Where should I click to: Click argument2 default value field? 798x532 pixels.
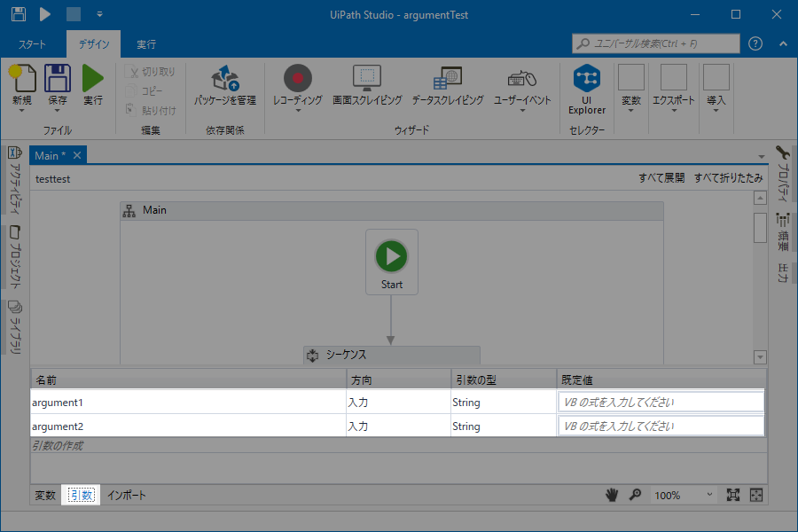pos(661,426)
